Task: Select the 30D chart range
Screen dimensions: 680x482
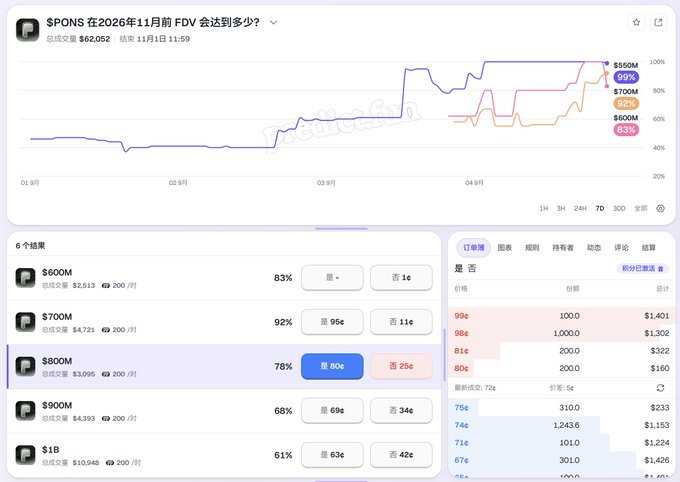Action: pyautogui.click(x=619, y=208)
